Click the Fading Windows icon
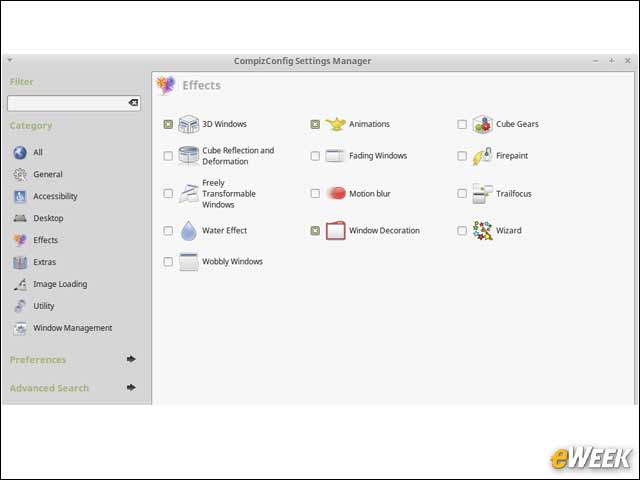 [x=336, y=156]
